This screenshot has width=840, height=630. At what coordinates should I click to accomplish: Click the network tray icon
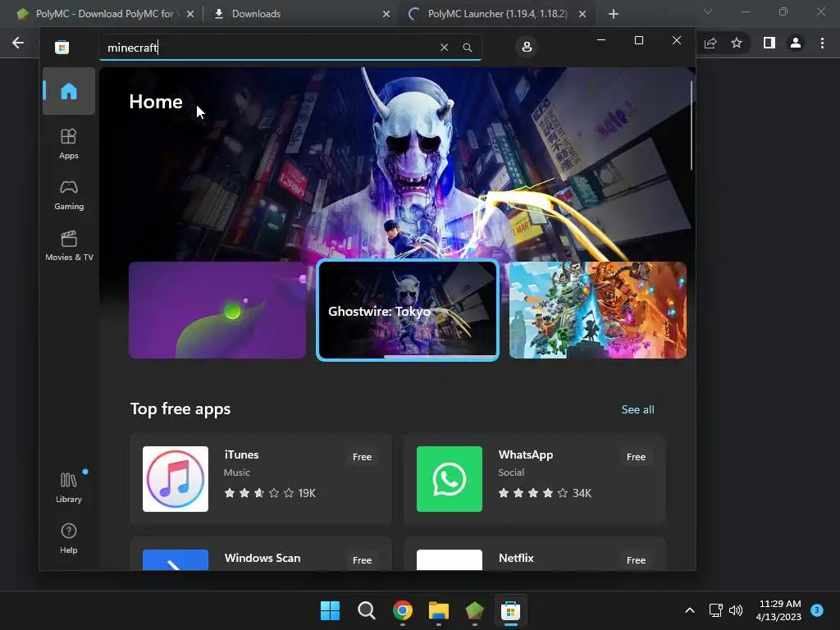point(715,610)
